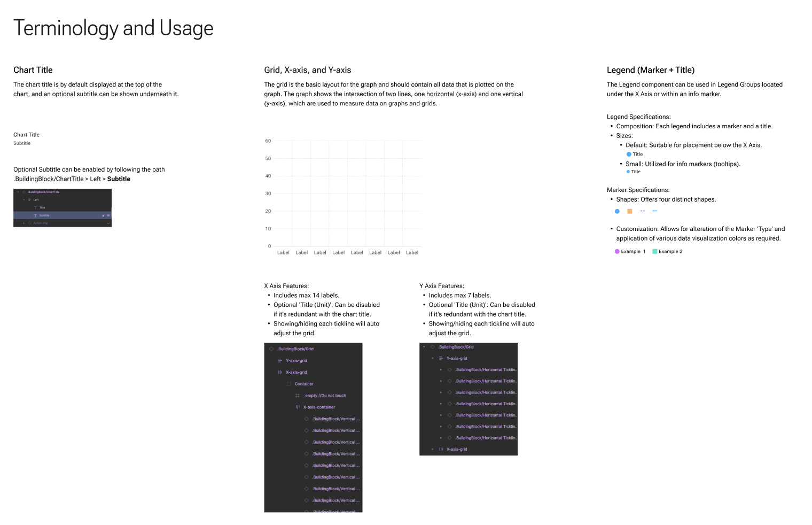Image resolution: width=812 pixels, height=525 pixels.
Task: Select the highlighted Subtitle layer
Action: 63,215
